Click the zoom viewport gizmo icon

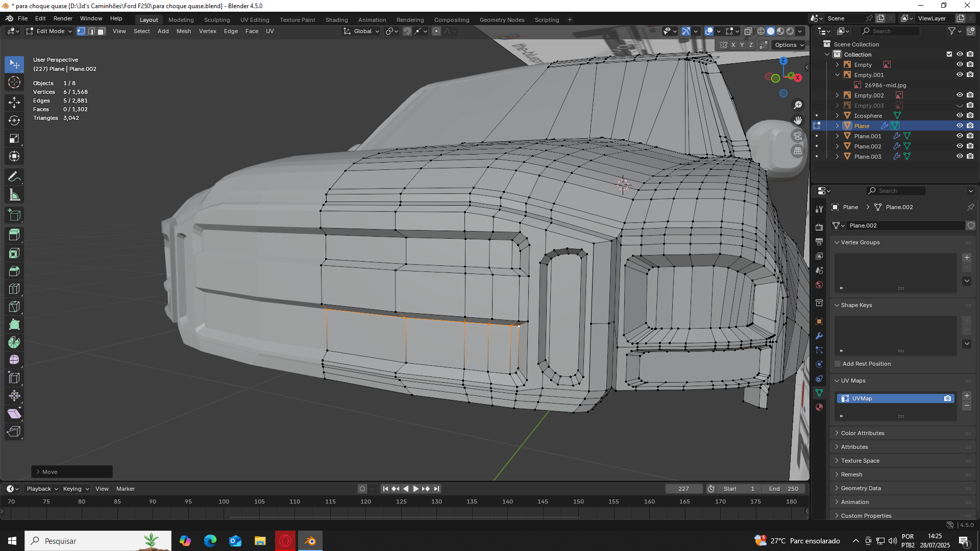798,105
